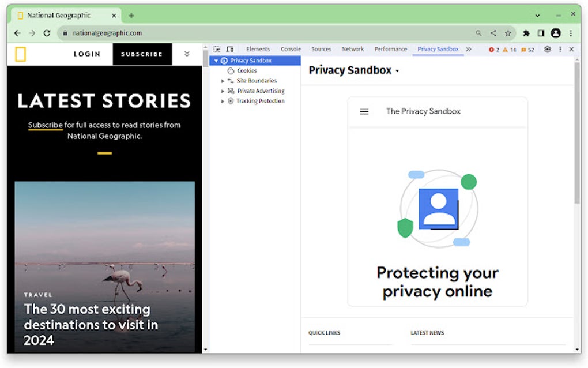Open DevTools settings gear

tap(547, 50)
